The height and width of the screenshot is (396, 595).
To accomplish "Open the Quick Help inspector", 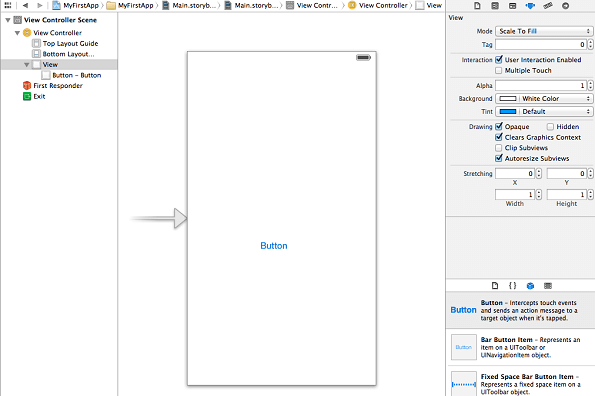I will coord(495,6).
